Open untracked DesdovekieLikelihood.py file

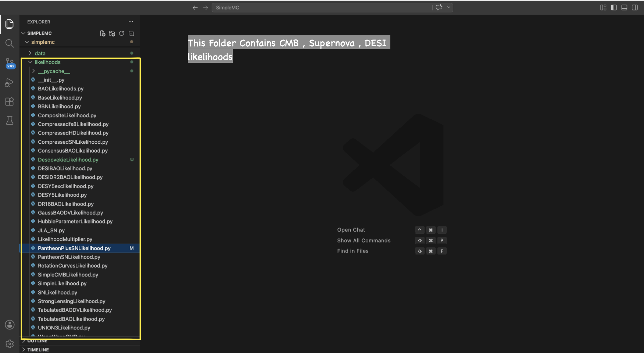[80, 160]
